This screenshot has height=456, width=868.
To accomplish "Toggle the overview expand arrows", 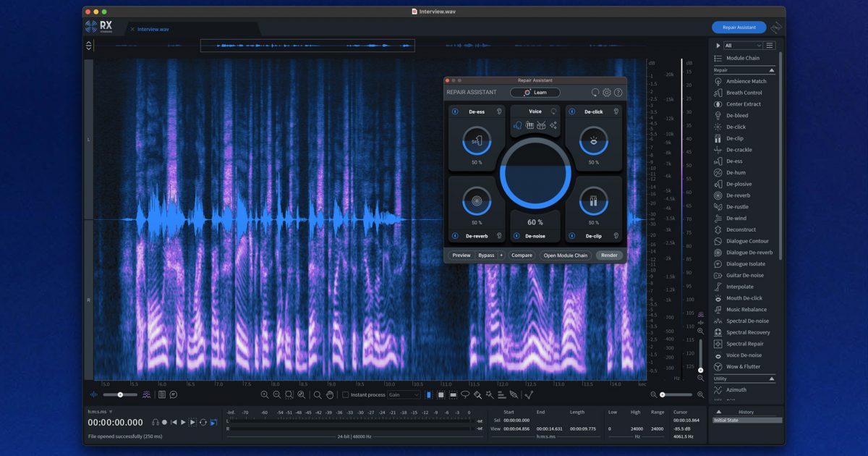I will click(x=89, y=45).
